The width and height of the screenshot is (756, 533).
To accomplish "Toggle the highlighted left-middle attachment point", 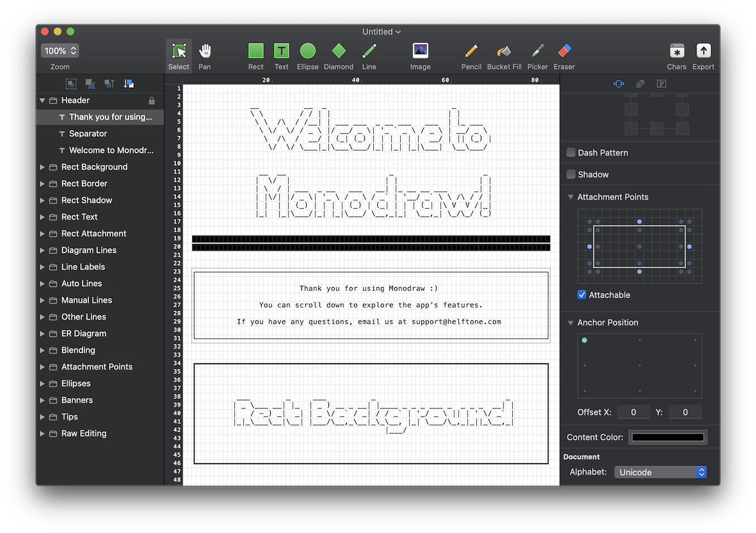I will click(589, 247).
